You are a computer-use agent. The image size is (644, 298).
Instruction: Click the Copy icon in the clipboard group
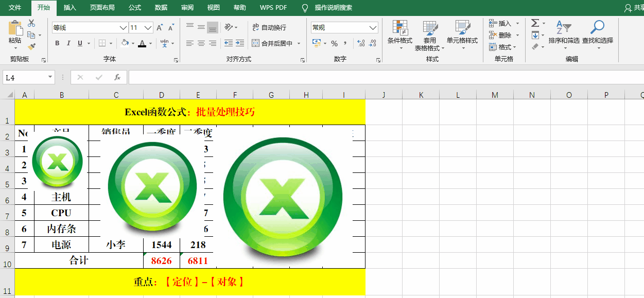pyautogui.click(x=31, y=35)
